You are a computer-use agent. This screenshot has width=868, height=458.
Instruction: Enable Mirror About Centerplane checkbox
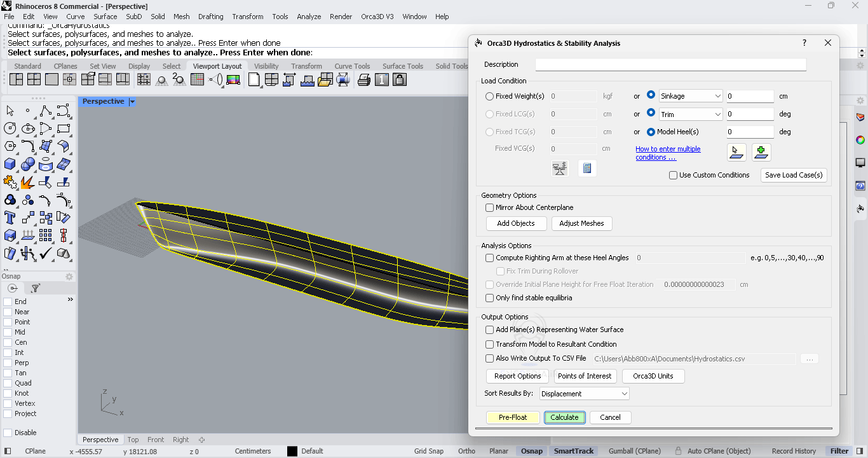click(x=490, y=207)
